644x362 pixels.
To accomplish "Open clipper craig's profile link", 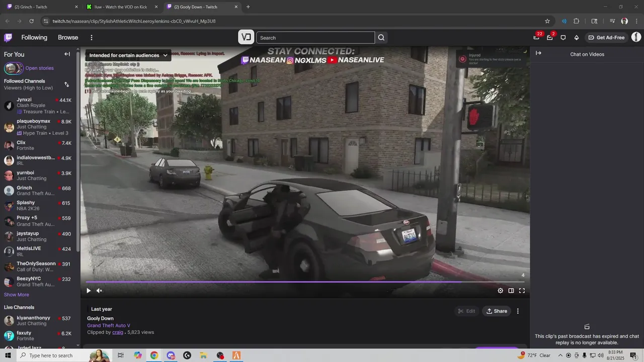I will [x=118, y=332].
